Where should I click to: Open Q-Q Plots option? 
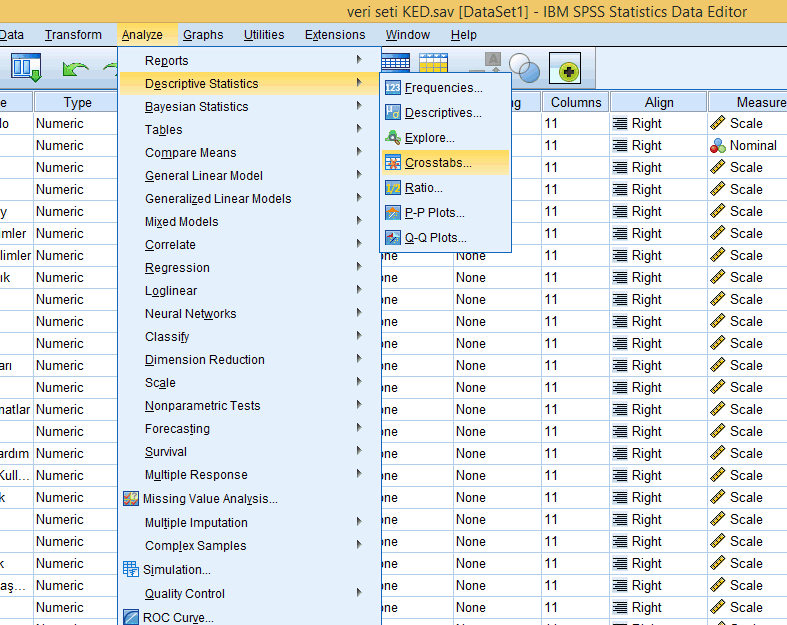pyautogui.click(x=435, y=238)
